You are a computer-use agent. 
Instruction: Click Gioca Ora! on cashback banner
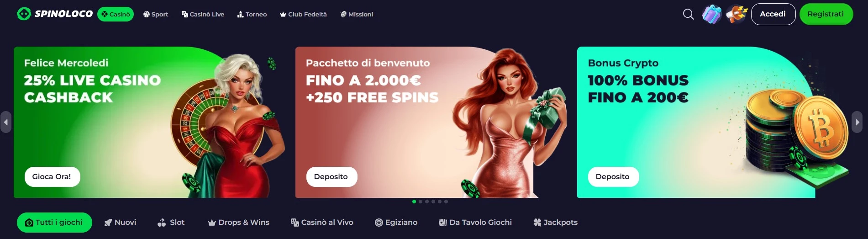pos(52,177)
